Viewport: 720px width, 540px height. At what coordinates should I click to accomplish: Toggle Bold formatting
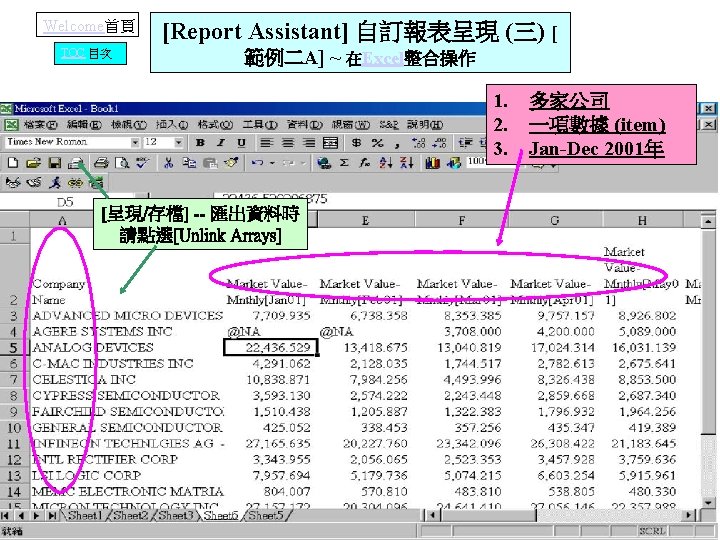[200, 142]
